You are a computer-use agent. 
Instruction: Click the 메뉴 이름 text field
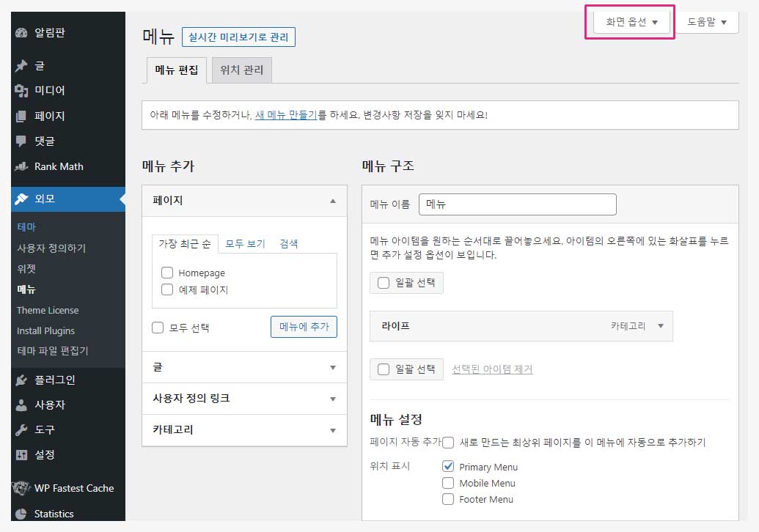point(517,204)
